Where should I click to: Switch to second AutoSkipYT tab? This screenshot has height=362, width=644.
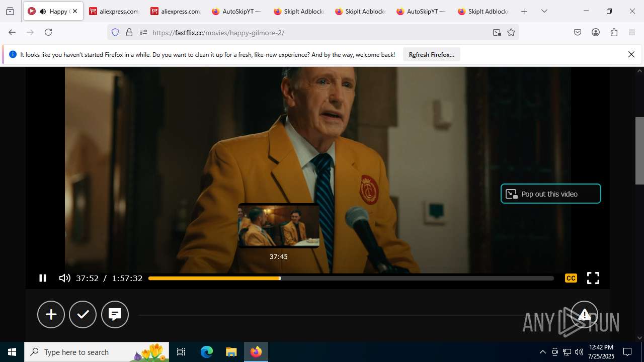421,11
